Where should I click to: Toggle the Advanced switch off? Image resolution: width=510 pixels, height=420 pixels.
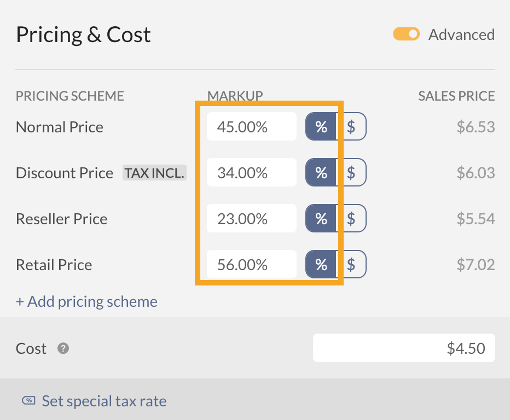406,34
